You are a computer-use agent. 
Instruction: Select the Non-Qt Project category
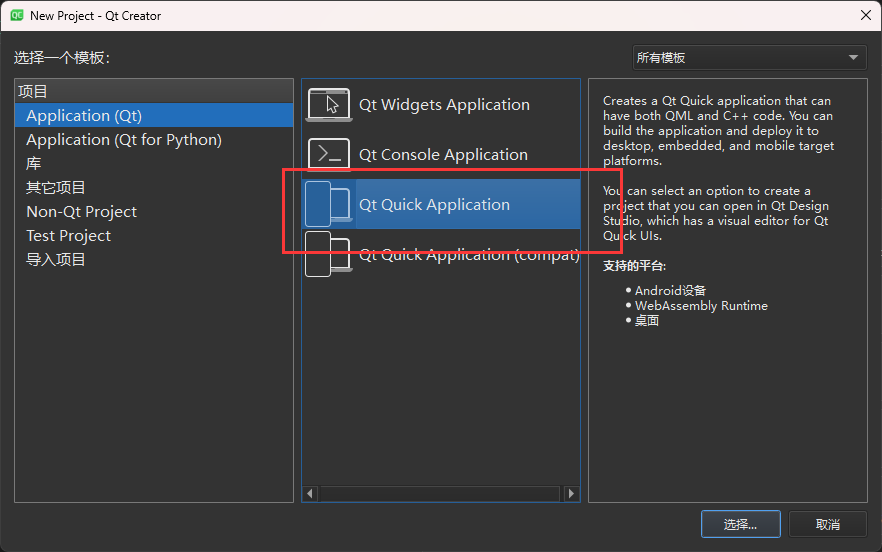click(x=154, y=212)
